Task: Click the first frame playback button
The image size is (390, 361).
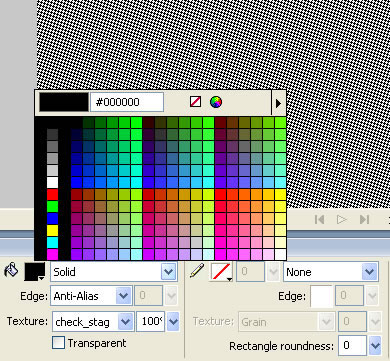Action: 319,219
